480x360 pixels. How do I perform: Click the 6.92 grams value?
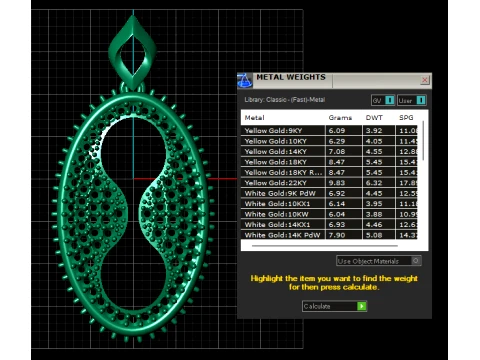(337, 193)
